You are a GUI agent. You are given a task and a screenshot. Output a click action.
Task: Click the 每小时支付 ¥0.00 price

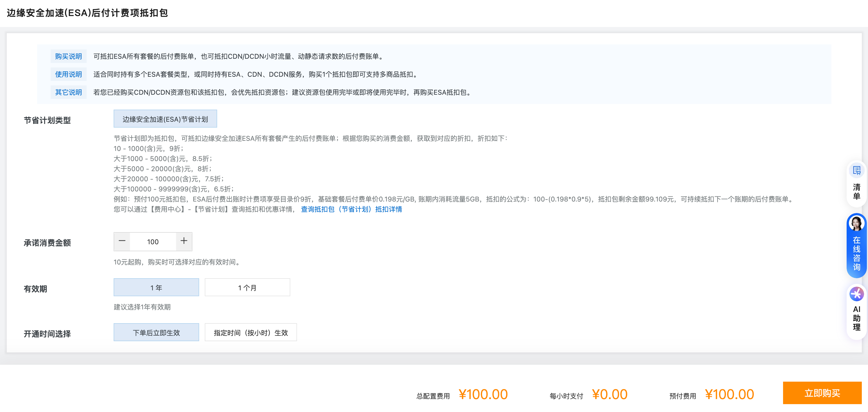tap(610, 394)
